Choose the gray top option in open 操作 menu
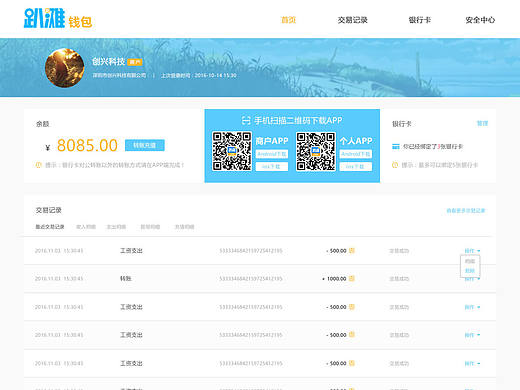Image resolution: width=520 pixels, height=390 pixels. (x=470, y=261)
